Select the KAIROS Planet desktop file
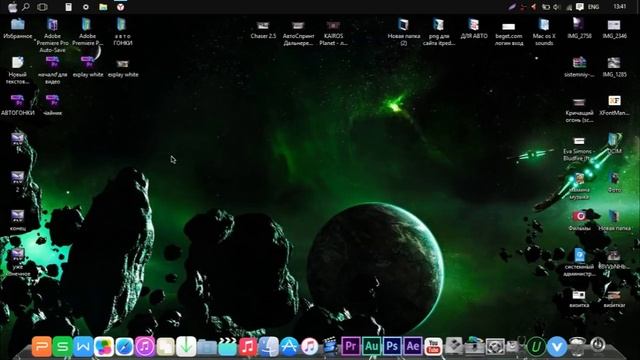Screen dimensions: 640x360 point(333,33)
